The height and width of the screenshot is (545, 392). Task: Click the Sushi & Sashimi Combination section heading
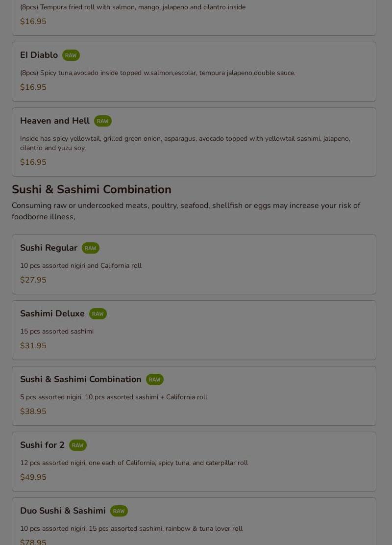tap(92, 189)
